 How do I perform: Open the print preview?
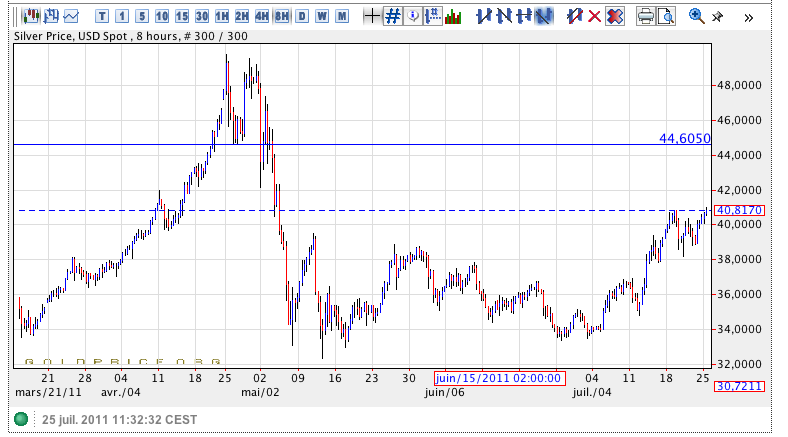click(x=666, y=16)
